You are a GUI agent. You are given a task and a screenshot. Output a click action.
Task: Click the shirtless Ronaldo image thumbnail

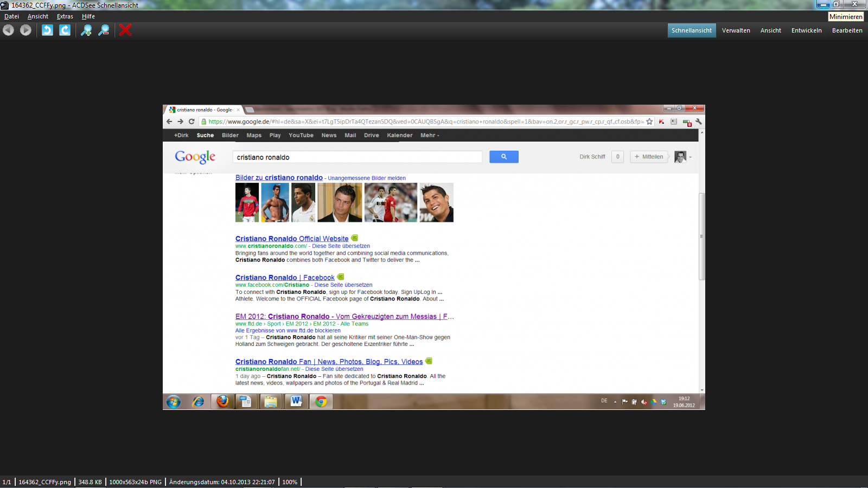(x=275, y=202)
